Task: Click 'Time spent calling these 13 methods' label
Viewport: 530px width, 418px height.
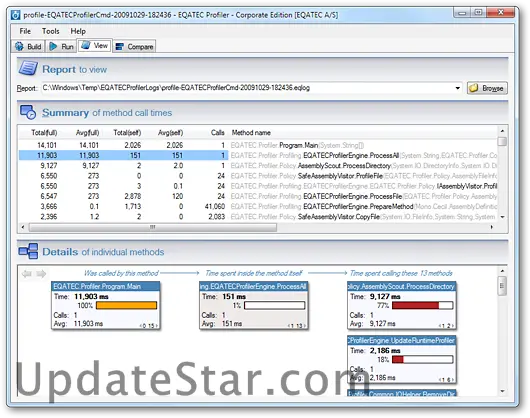Action: coord(401,273)
